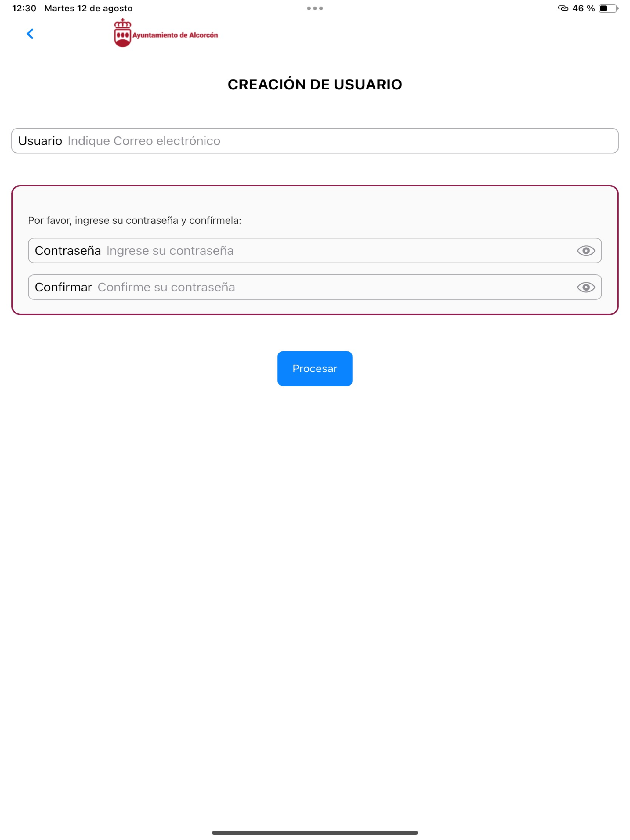Image resolution: width=630 pixels, height=840 pixels.
Task: Tap the 46 % battery percentage indicator
Action: coord(583,8)
